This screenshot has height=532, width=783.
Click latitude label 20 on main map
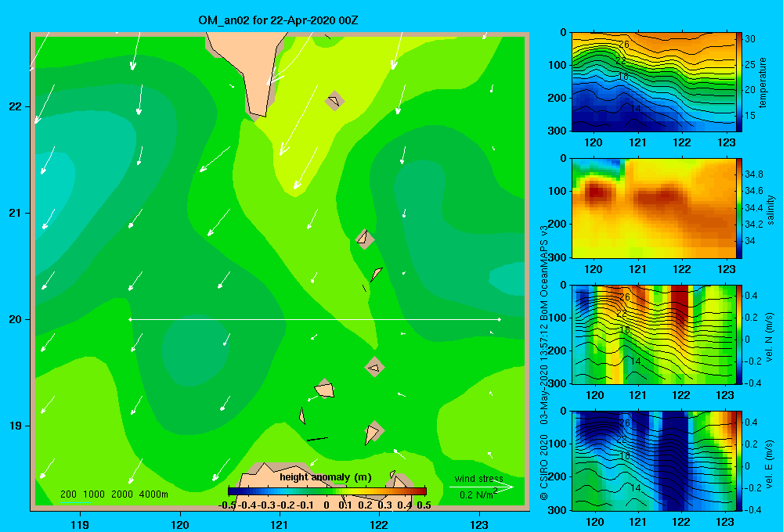tap(15, 319)
